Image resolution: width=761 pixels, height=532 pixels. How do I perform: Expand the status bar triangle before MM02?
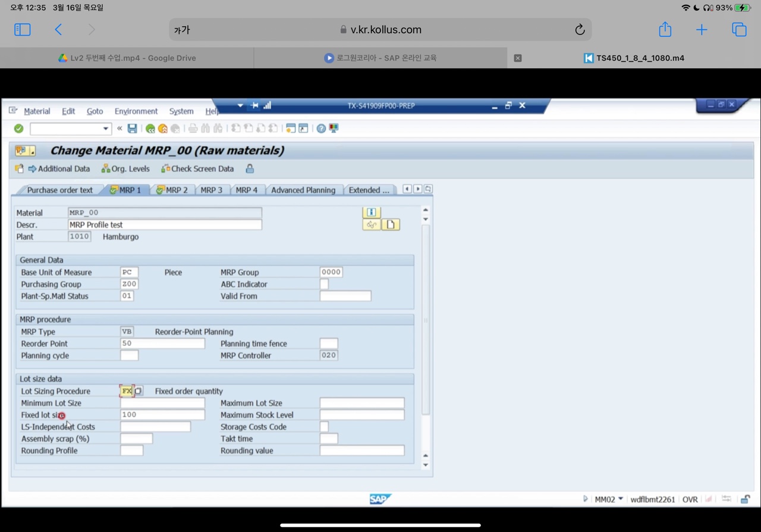click(x=586, y=499)
